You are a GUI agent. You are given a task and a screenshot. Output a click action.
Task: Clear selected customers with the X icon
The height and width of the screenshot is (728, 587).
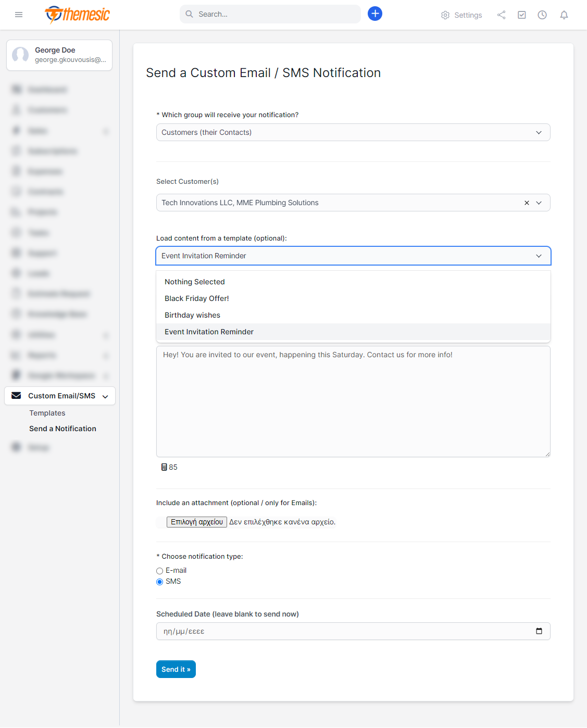(527, 203)
